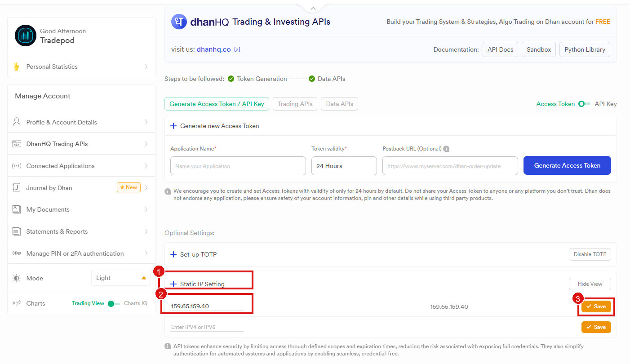Switch to the Data APIs tab
630x364 pixels.
point(339,104)
